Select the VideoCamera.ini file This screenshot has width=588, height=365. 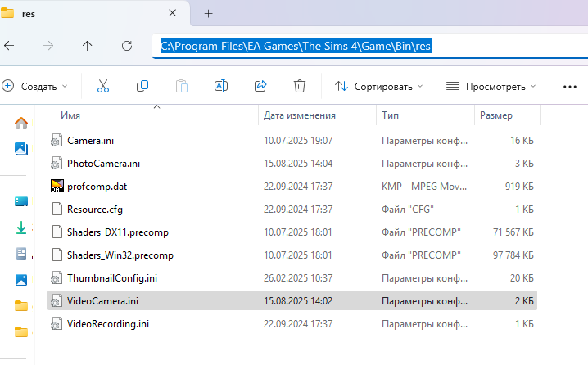coord(292,300)
